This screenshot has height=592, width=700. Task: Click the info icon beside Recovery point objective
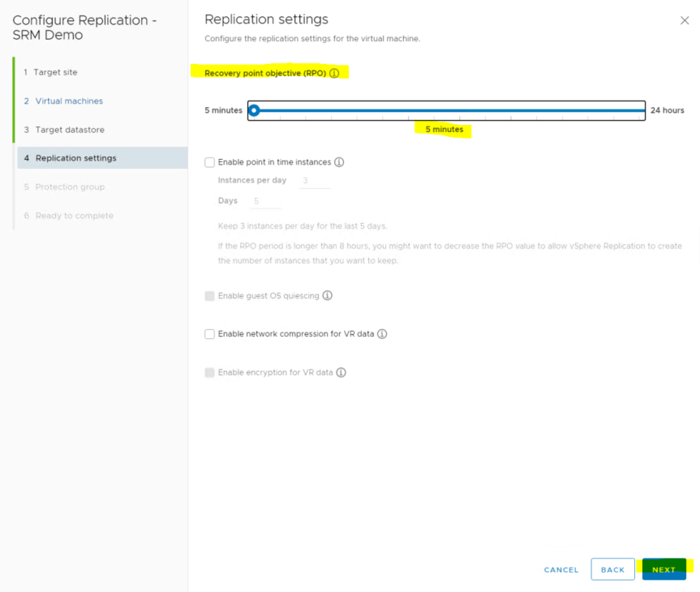334,73
